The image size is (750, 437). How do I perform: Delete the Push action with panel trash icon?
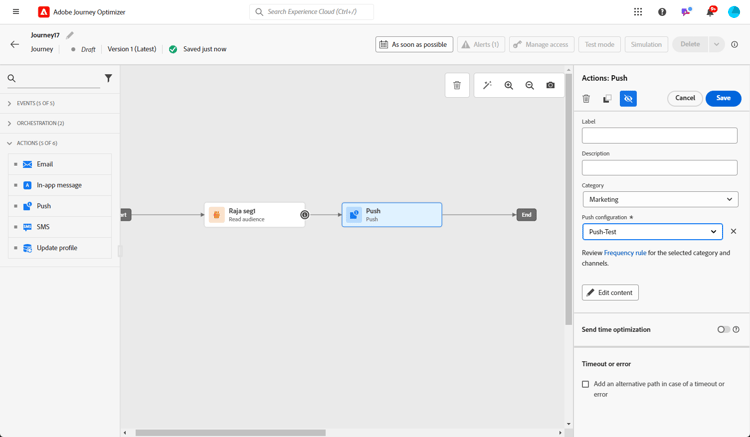(586, 98)
